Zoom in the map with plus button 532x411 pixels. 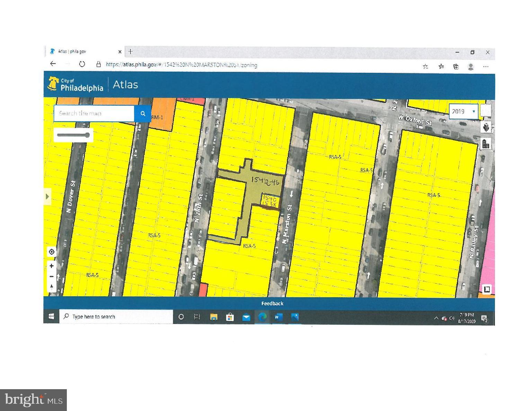pos(52,266)
